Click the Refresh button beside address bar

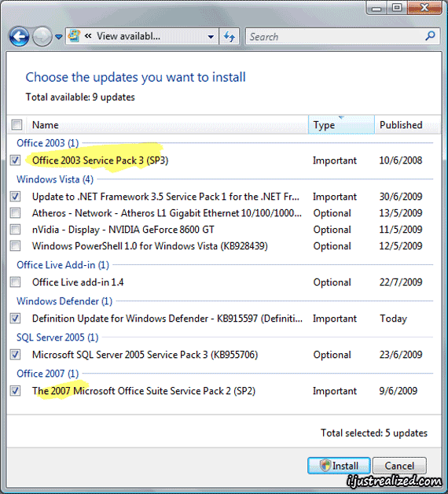pyautogui.click(x=230, y=37)
